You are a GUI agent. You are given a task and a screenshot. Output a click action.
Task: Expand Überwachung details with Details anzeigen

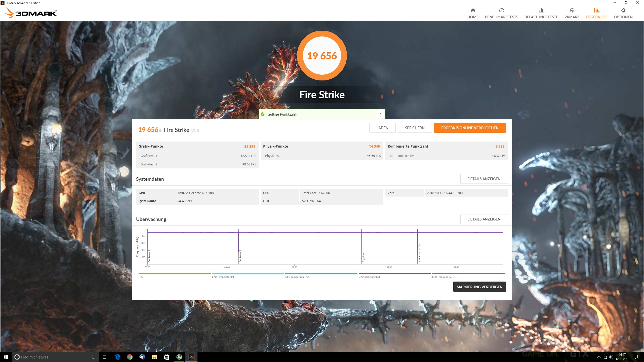(484, 219)
